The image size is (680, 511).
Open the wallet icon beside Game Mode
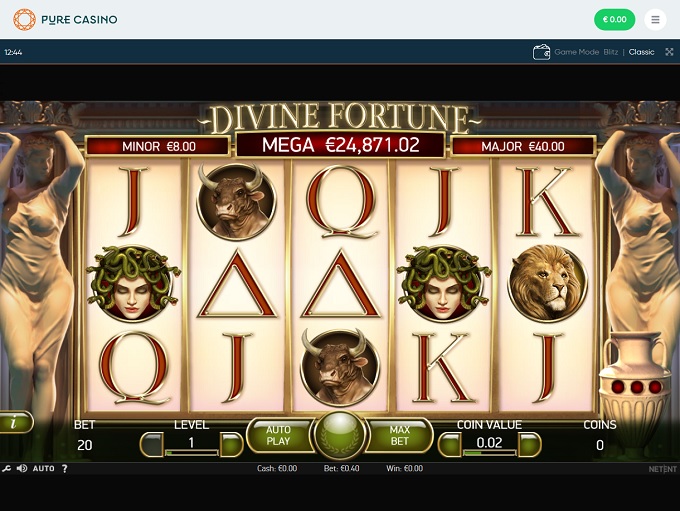click(x=541, y=52)
